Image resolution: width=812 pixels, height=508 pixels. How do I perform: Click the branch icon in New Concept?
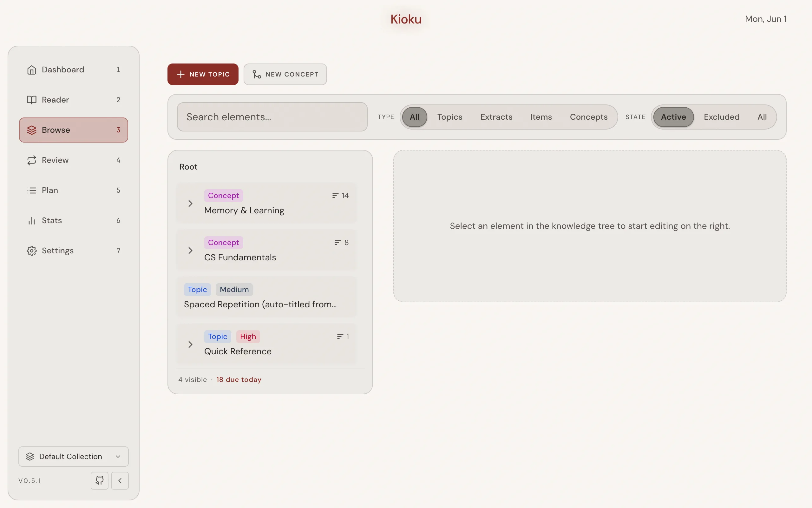click(x=257, y=74)
